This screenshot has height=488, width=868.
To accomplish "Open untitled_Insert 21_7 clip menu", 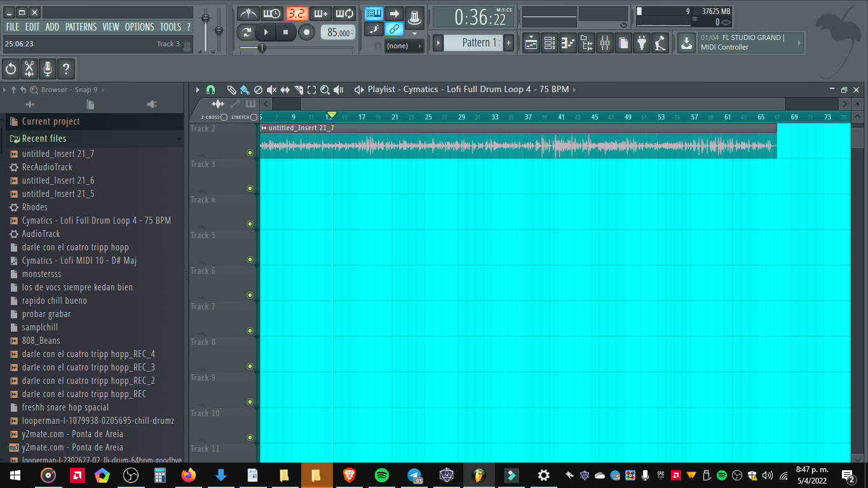I will click(264, 128).
